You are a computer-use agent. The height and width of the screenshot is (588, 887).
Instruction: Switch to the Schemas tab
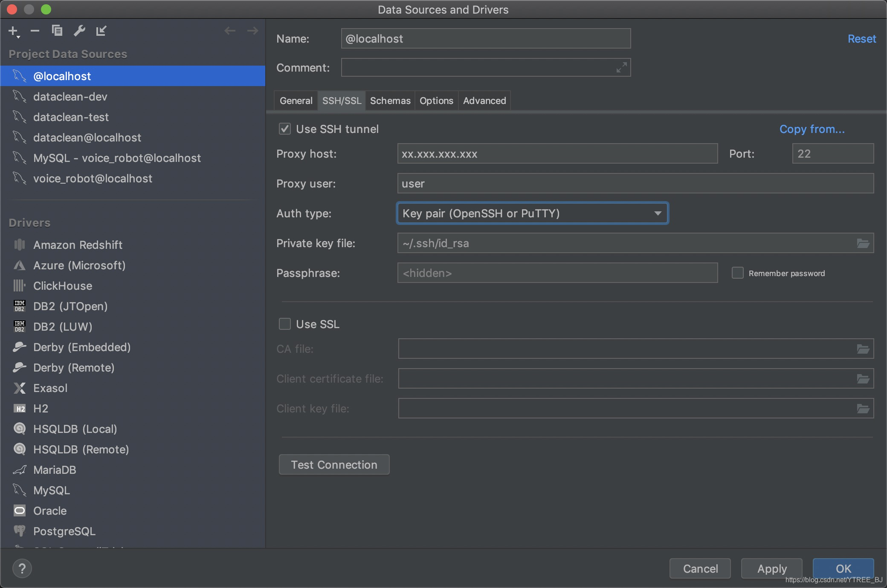pyautogui.click(x=390, y=101)
